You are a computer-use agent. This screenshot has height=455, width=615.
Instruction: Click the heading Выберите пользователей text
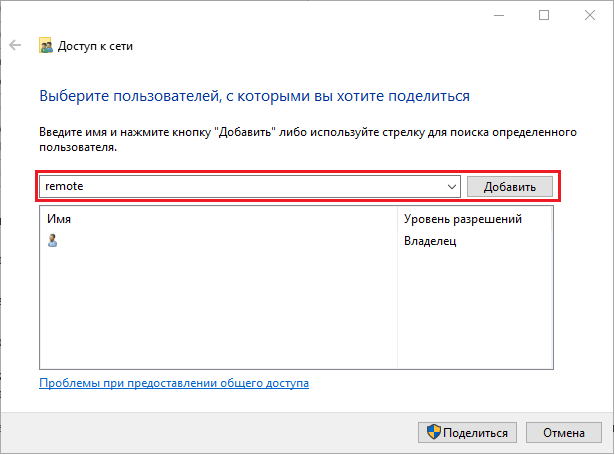[x=254, y=96]
